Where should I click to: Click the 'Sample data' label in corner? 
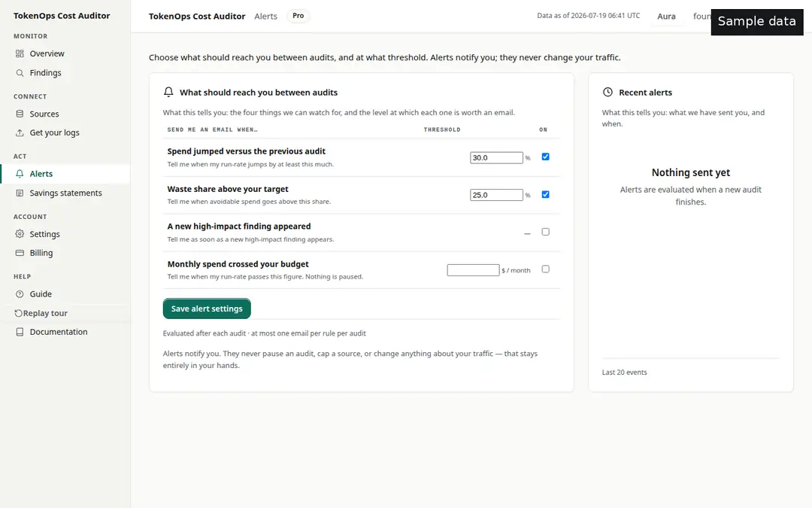coord(756,21)
